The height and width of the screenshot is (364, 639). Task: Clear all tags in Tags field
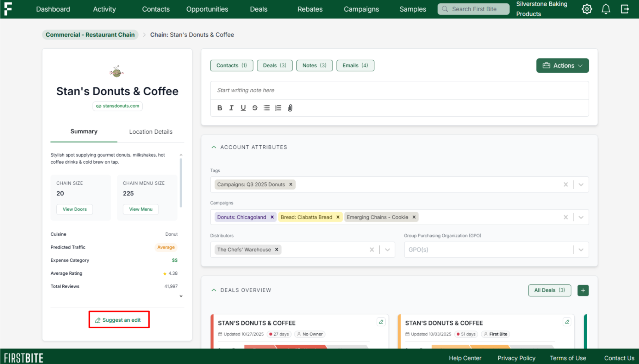566,185
